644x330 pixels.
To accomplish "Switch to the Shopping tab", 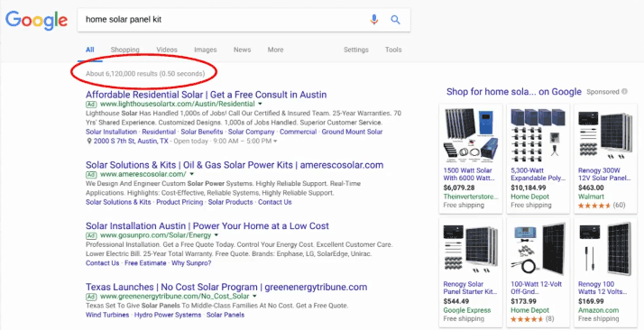I will [124, 50].
